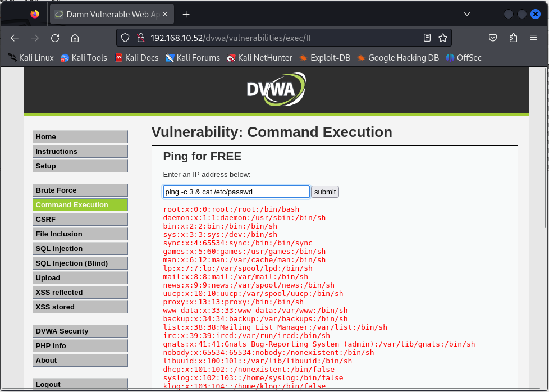The width and height of the screenshot is (549, 392).
Task: Select the Command Execution menu item
Action: [80, 205]
